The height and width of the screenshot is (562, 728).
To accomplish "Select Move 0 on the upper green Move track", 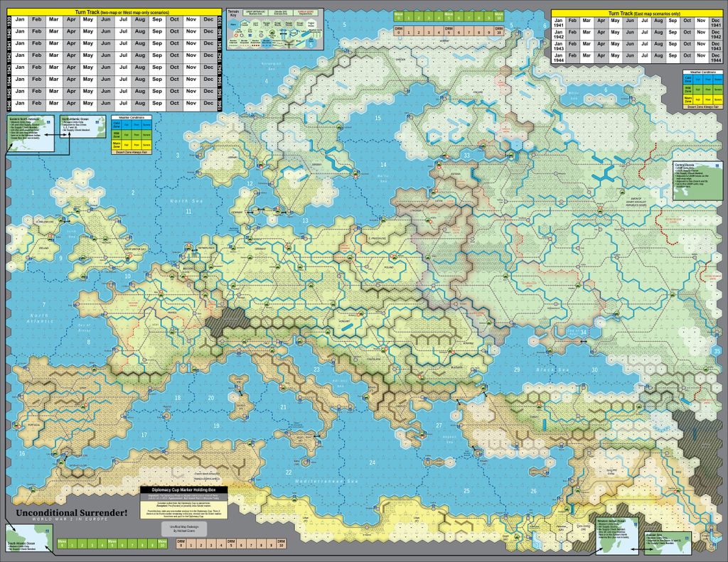I will coord(398,17).
